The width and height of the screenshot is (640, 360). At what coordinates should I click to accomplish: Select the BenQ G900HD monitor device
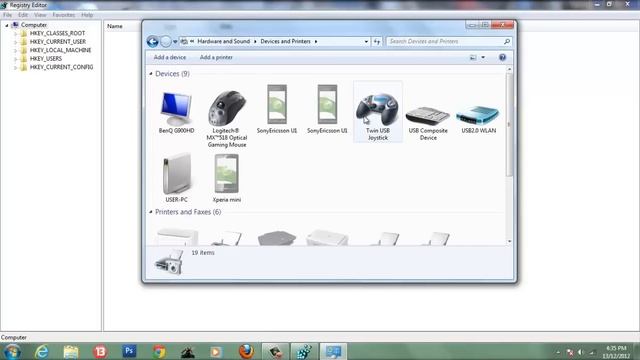[x=176, y=112]
